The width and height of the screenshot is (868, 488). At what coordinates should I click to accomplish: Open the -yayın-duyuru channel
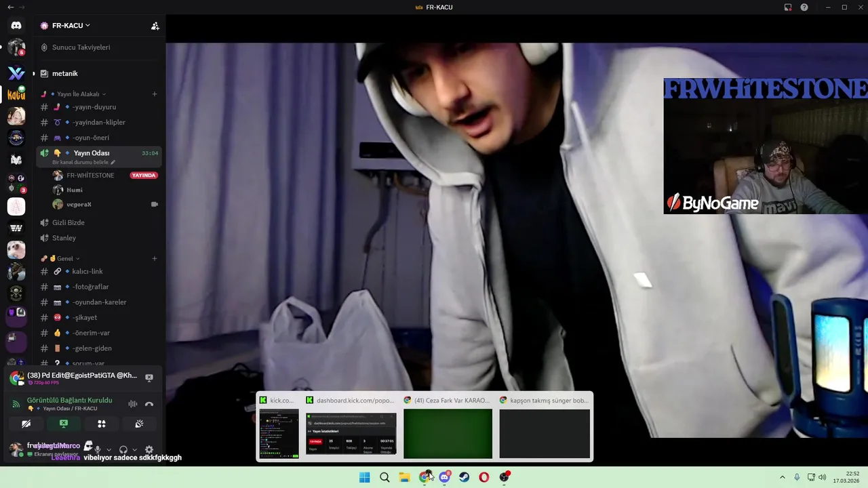click(99, 107)
